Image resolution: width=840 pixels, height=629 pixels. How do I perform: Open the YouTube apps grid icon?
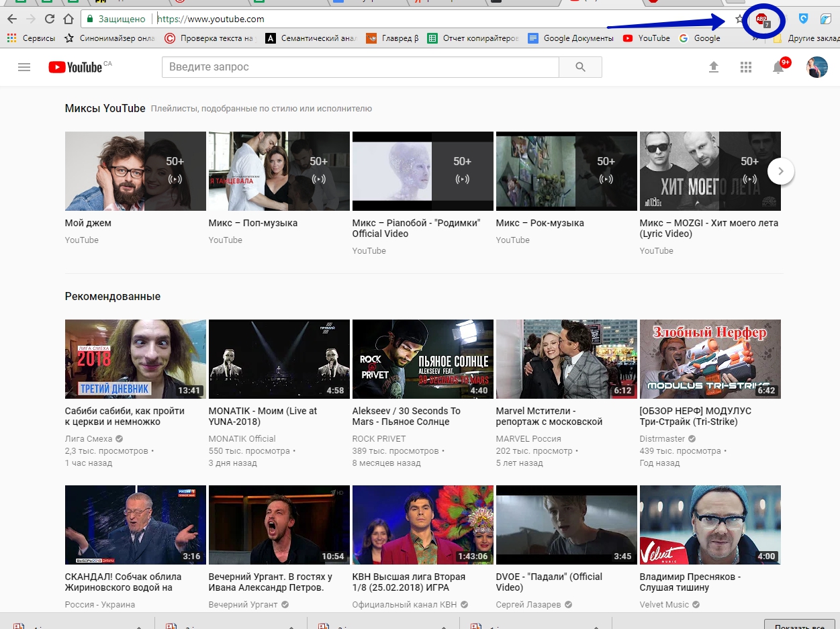pos(745,67)
